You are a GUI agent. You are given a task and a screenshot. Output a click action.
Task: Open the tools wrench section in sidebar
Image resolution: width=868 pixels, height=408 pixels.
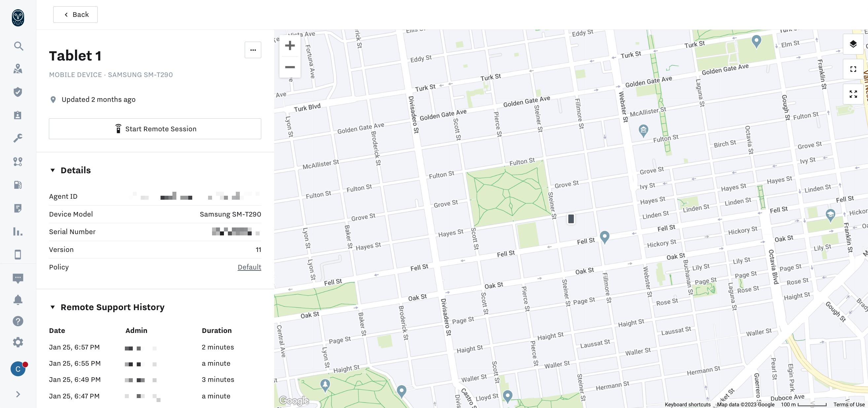click(x=18, y=138)
